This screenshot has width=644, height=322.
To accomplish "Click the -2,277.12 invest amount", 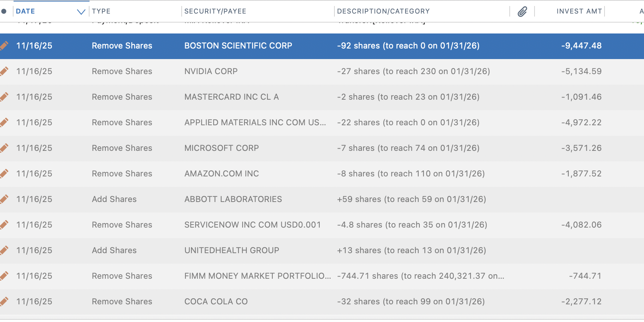I will click(x=582, y=302).
